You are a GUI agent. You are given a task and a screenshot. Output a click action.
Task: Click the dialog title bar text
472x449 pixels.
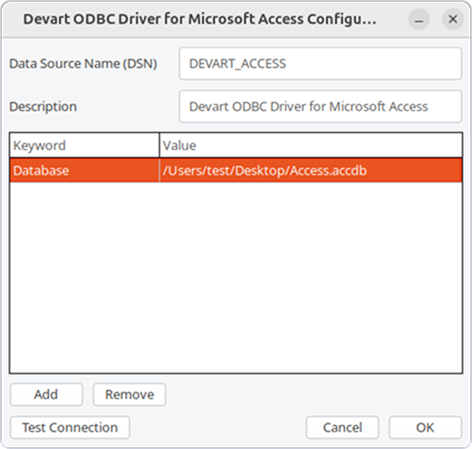(x=200, y=19)
